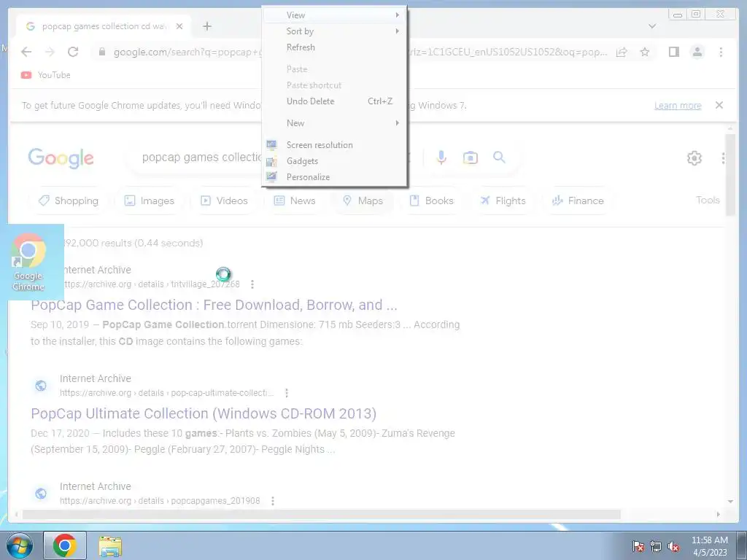Filter results by Finance
The height and width of the screenshot is (560, 747).
(x=578, y=201)
